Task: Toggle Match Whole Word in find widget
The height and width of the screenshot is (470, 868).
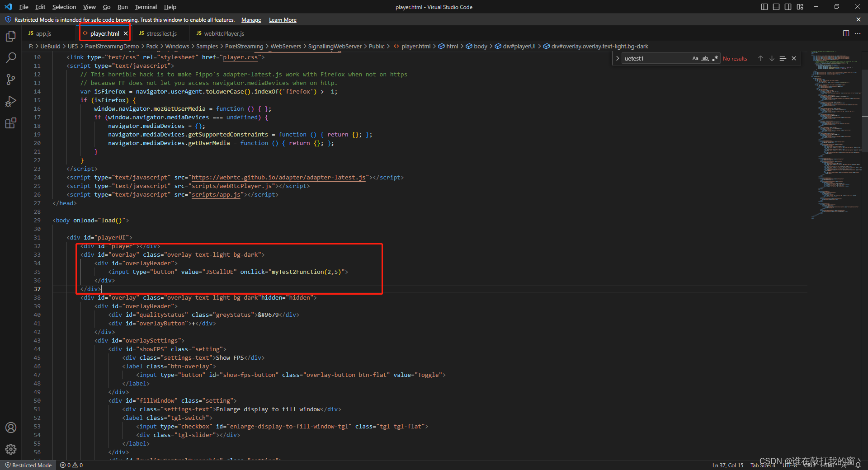Action: tap(705, 58)
